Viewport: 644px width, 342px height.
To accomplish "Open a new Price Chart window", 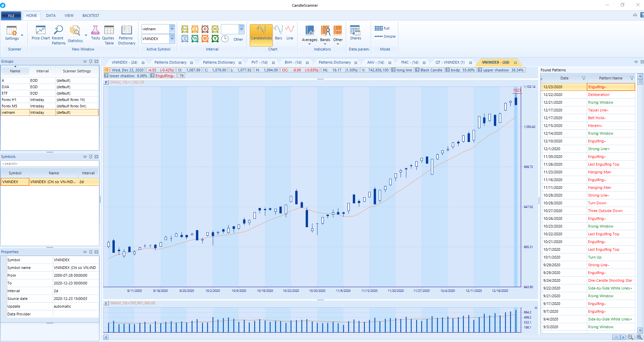I will pos(40,33).
